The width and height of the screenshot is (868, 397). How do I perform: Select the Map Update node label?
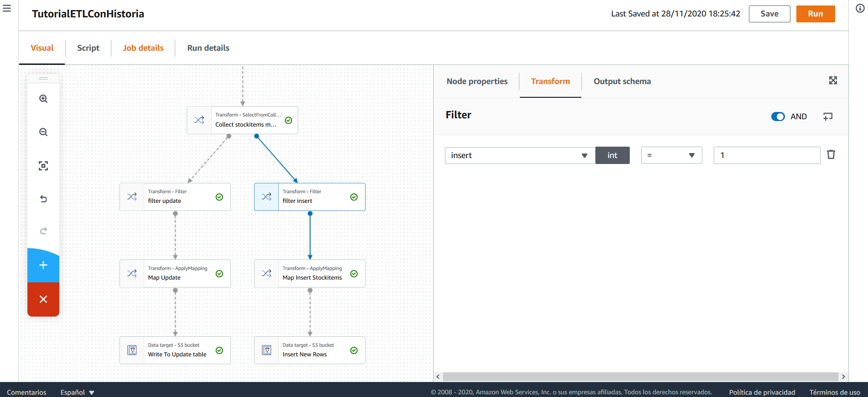(164, 277)
